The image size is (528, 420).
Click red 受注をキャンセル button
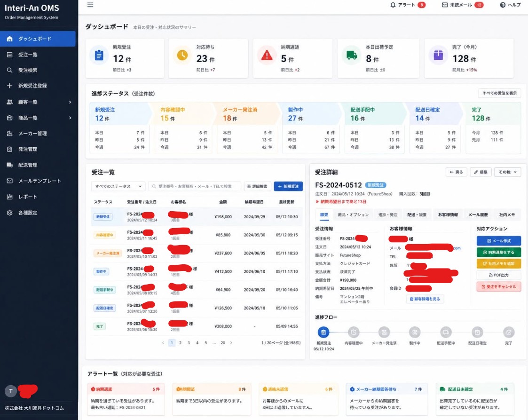499,286
